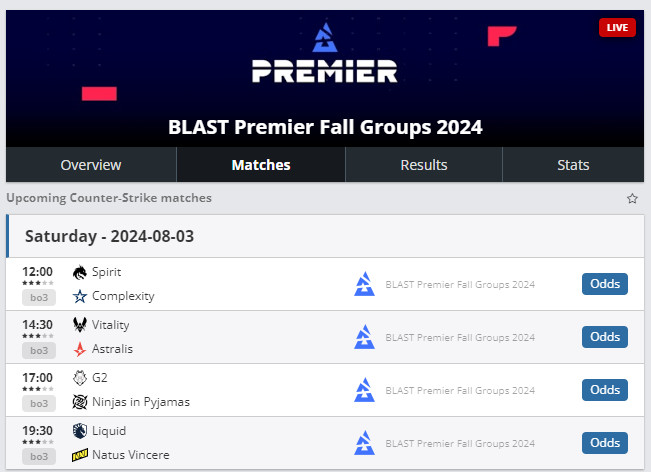Click the Vitality team logo icon
Viewport: 651px width, 472px height.
[80, 325]
